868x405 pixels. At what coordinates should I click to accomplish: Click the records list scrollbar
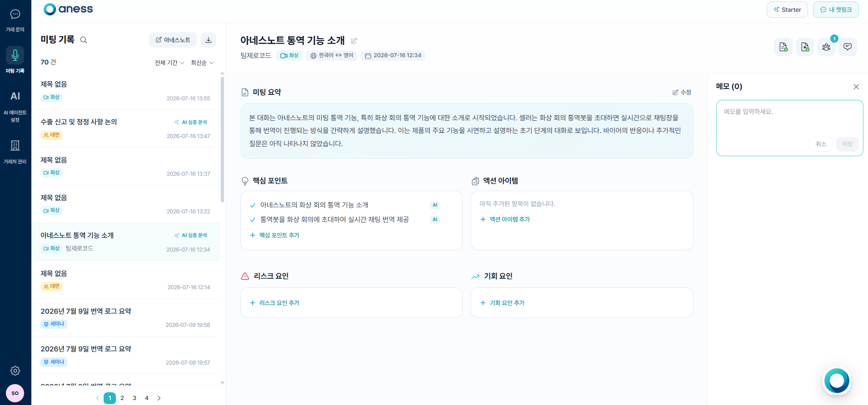[222, 139]
